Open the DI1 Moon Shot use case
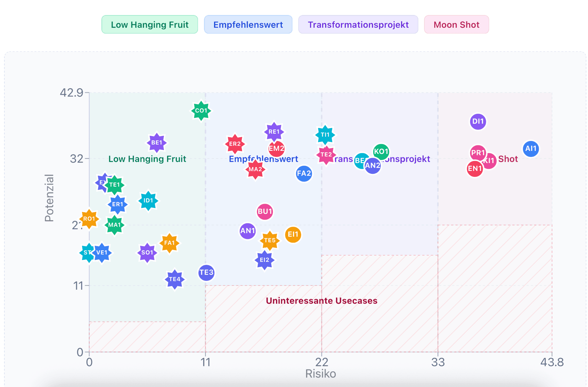 (478, 121)
